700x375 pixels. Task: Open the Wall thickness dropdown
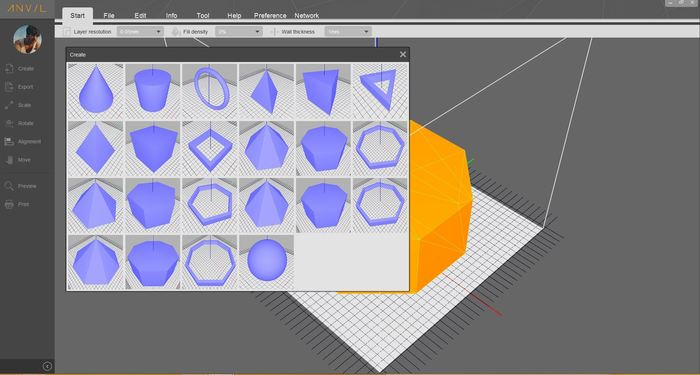(348, 32)
